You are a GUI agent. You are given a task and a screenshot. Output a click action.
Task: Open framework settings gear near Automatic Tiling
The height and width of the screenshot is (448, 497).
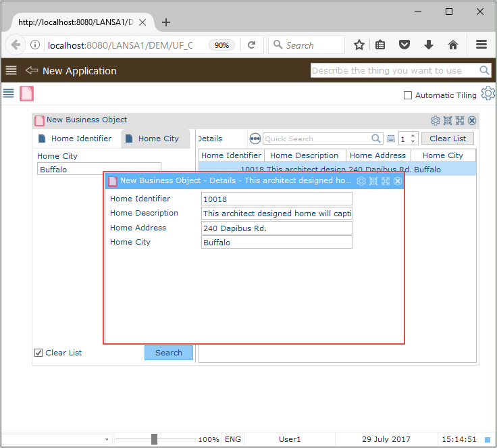488,94
